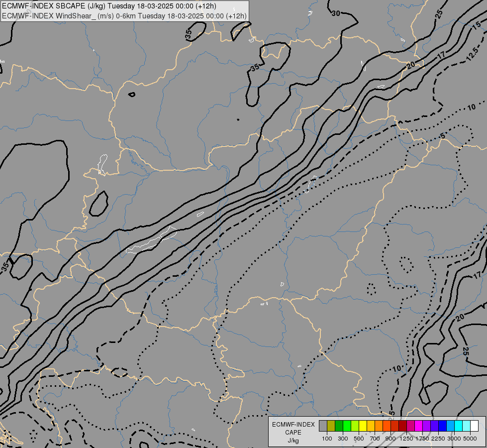Image resolution: width=487 pixels, height=448 pixels.
Task: Click legend tick label 100
Action: tap(327, 439)
